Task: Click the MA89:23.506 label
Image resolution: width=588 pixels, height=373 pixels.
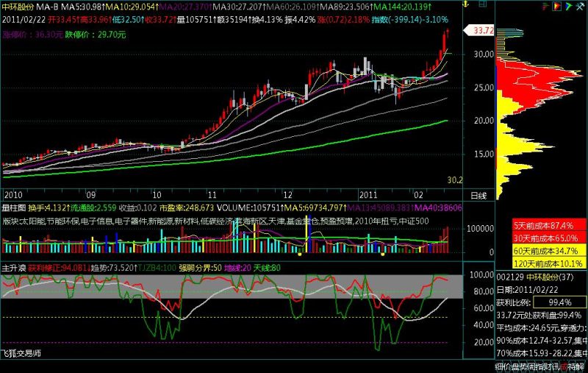Action: 346,7
